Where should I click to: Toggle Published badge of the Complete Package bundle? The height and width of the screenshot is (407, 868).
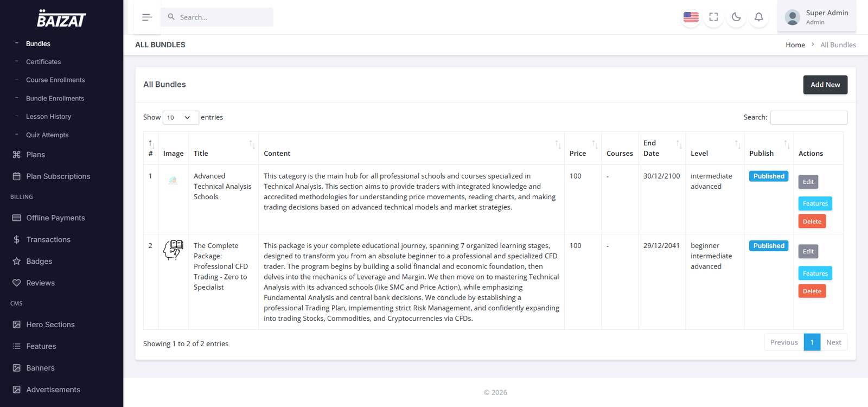768,246
